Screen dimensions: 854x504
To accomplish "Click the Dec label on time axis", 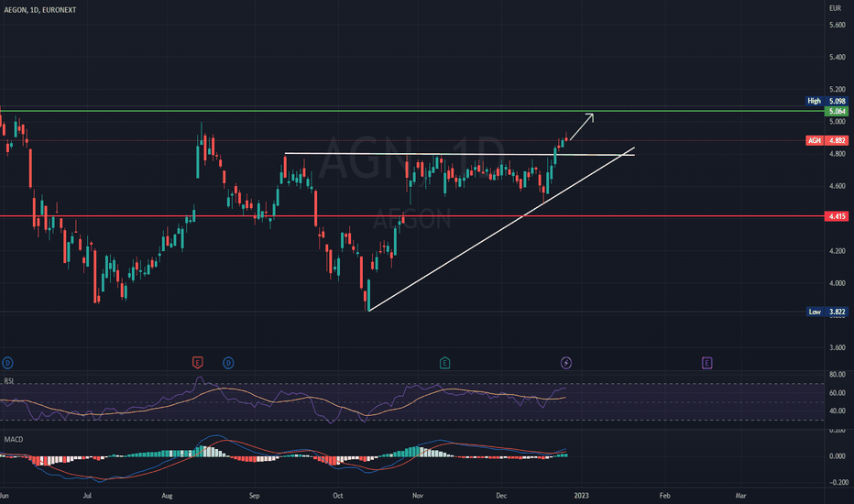I will tap(501, 495).
